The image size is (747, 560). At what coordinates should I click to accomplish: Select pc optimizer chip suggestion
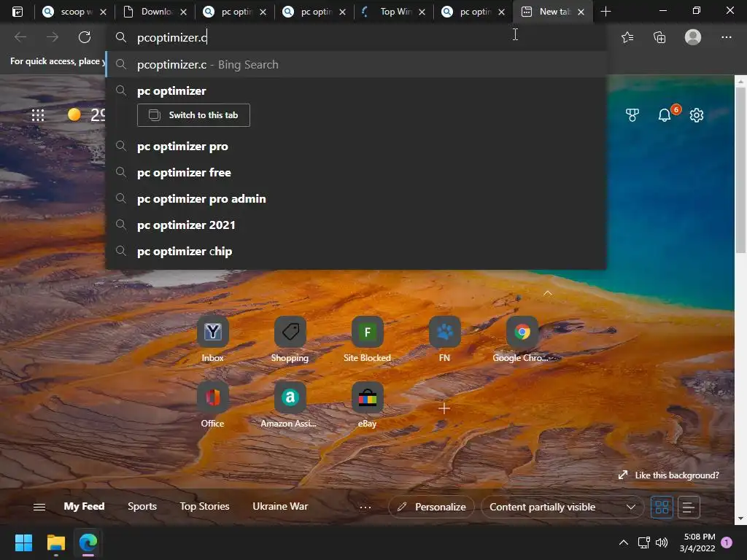pos(356,251)
